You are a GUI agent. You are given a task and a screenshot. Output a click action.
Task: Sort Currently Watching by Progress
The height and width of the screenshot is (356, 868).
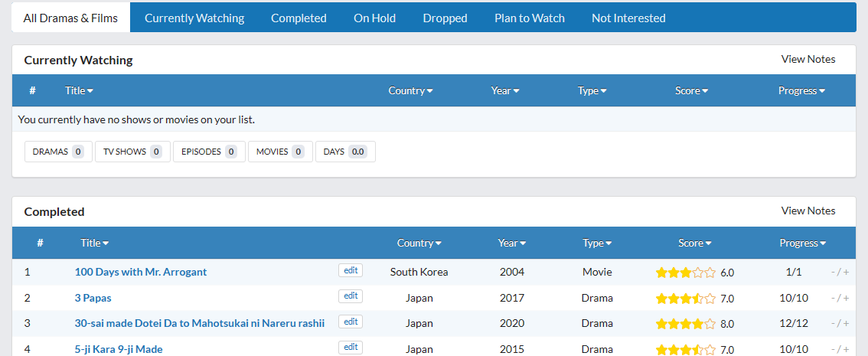[801, 91]
